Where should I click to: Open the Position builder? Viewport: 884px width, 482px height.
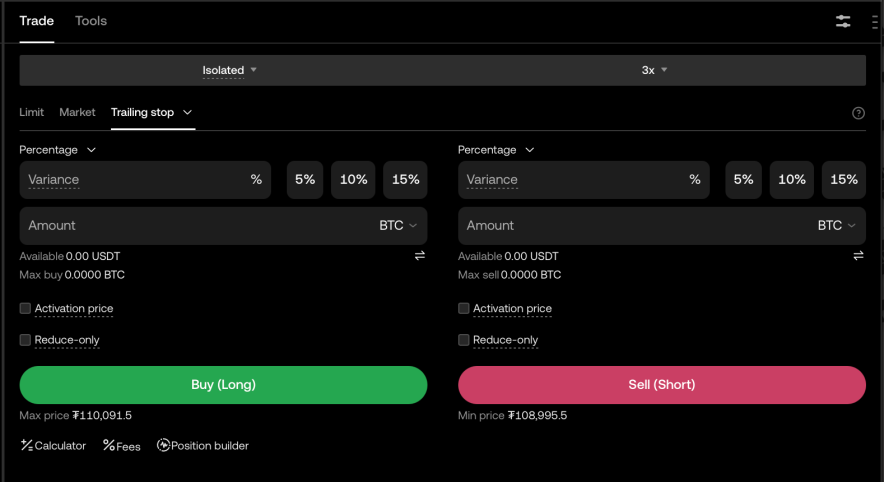coord(203,445)
